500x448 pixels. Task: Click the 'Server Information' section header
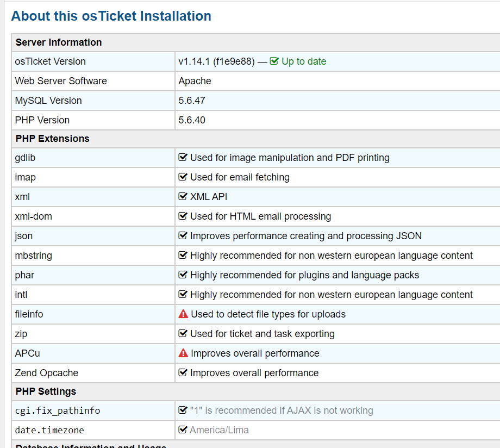[59, 42]
